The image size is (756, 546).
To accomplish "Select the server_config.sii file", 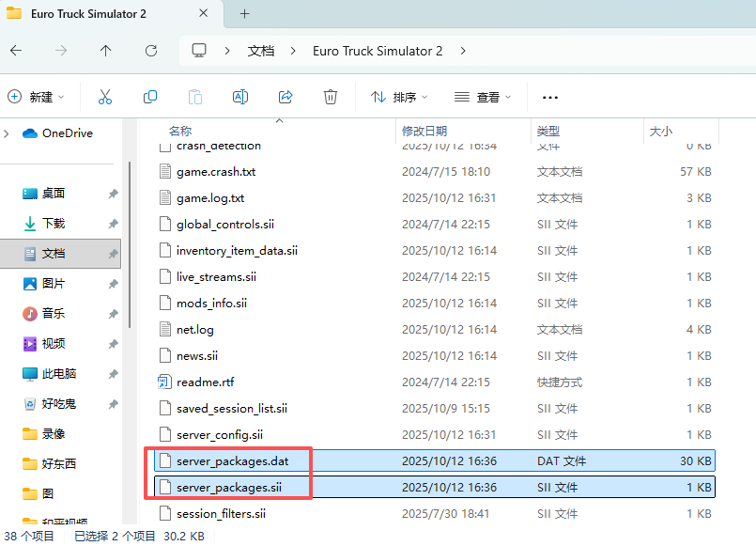I will pos(220,435).
